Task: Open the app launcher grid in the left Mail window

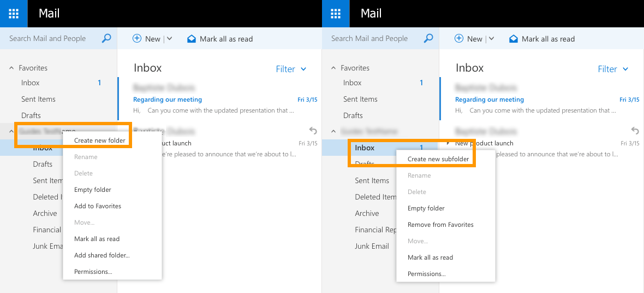Action: (x=14, y=14)
